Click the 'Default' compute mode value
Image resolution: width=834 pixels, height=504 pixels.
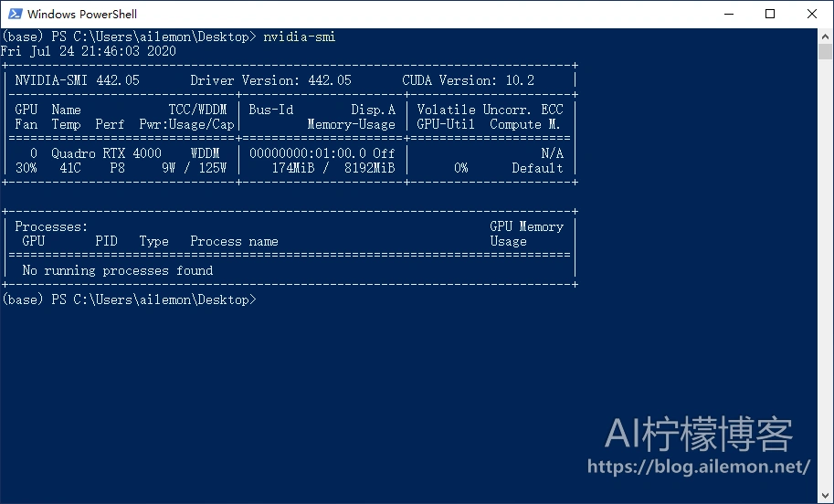click(537, 168)
